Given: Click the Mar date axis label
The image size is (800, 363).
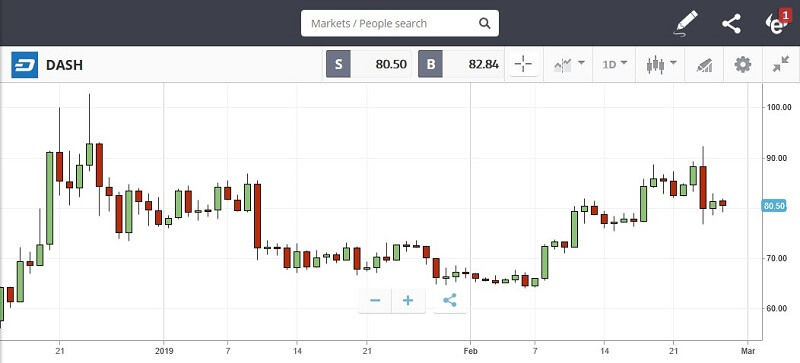Looking at the screenshot, I should coord(748,351).
